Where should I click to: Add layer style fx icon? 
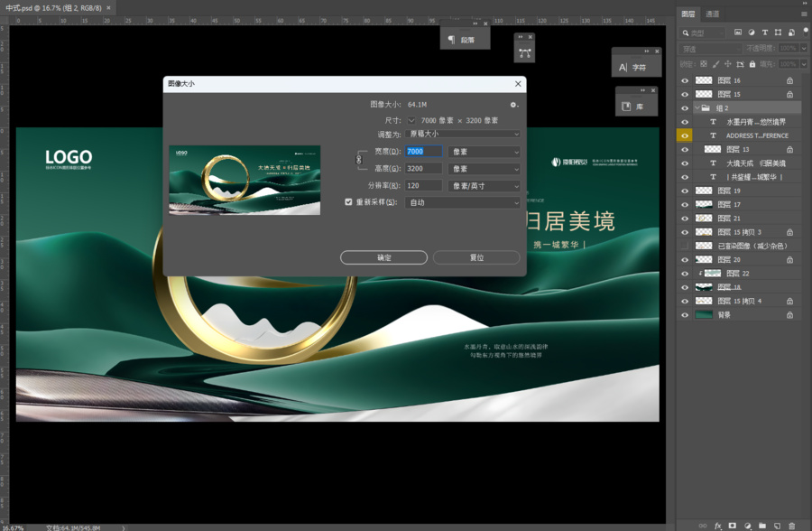[718, 526]
